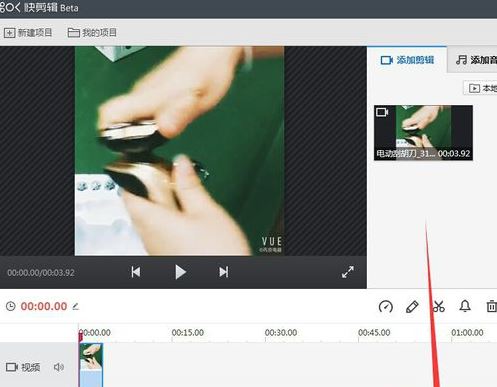The width and height of the screenshot is (497, 387).
Task: Select the clip on the video timeline track
Action: [91, 365]
